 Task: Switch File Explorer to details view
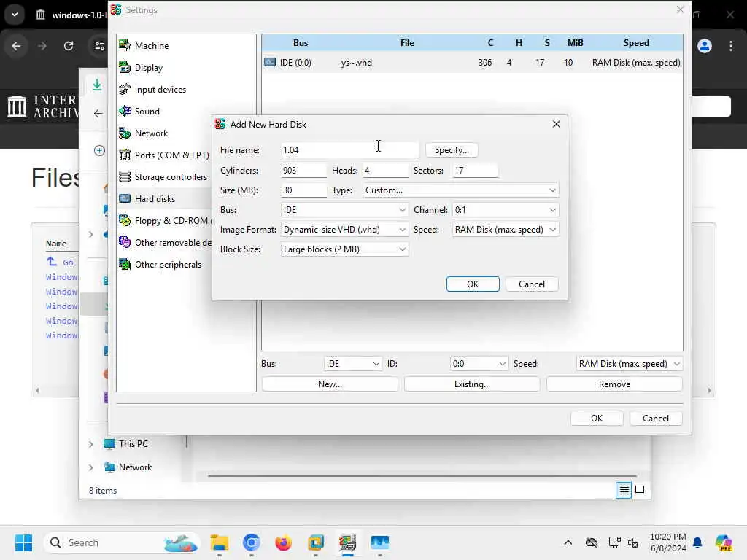pos(624,490)
